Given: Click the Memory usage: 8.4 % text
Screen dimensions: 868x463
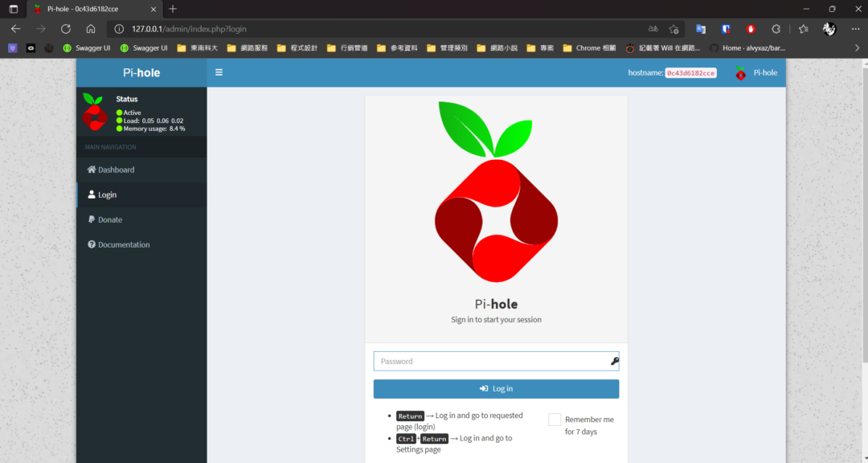Looking at the screenshot, I should click(x=154, y=129).
